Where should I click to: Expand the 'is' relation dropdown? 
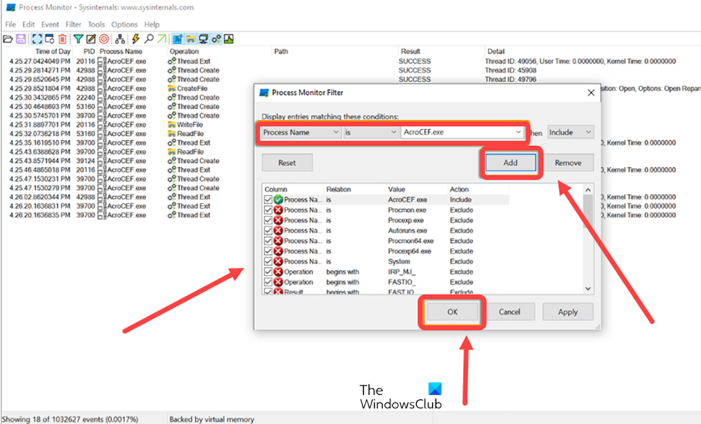click(x=370, y=132)
